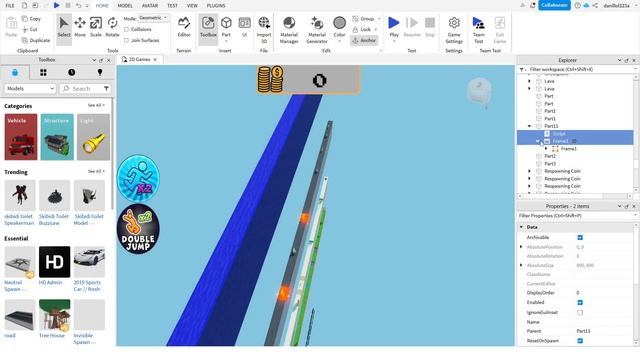Select the Tree House model

[54, 315]
